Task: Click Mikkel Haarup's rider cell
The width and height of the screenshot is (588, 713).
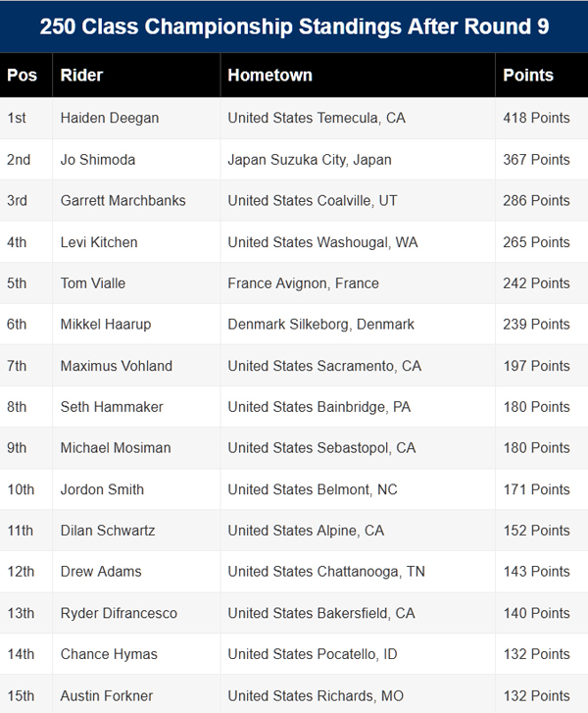Action: pos(104,325)
